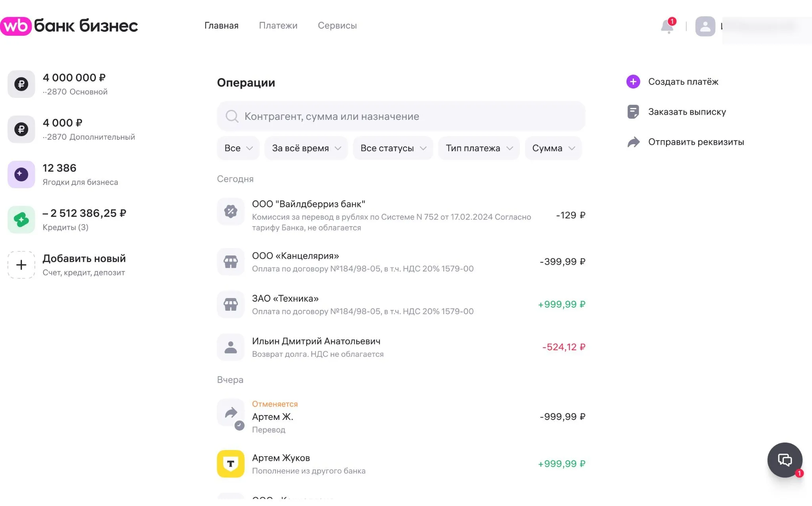Click the statement document icon
This screenshot has width=812, height=506.
tap(633, 112)
